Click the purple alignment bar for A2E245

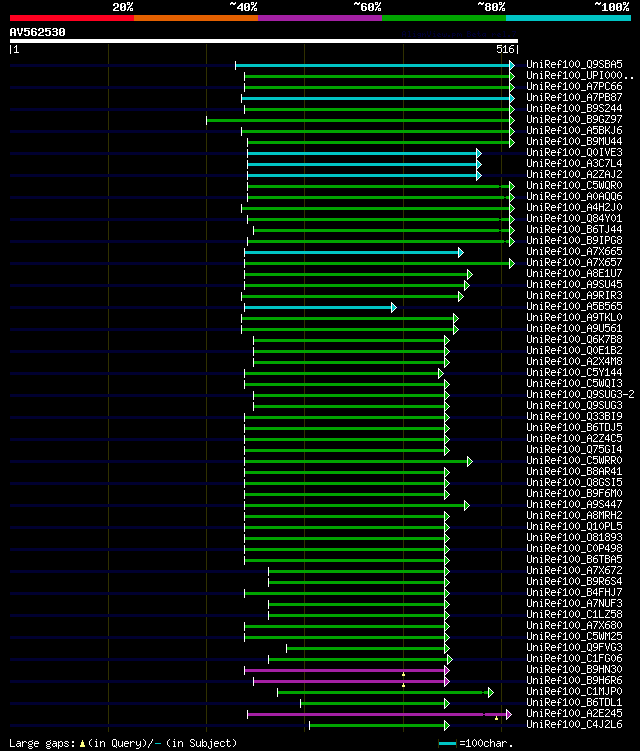tap(377, 715)
